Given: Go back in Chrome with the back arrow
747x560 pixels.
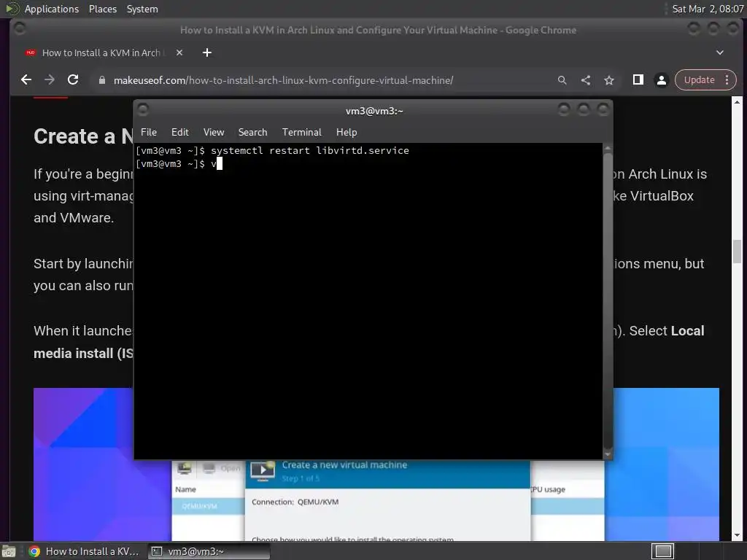Looking at the screenshot, I should pyautogui.click(x=26, y=80).
